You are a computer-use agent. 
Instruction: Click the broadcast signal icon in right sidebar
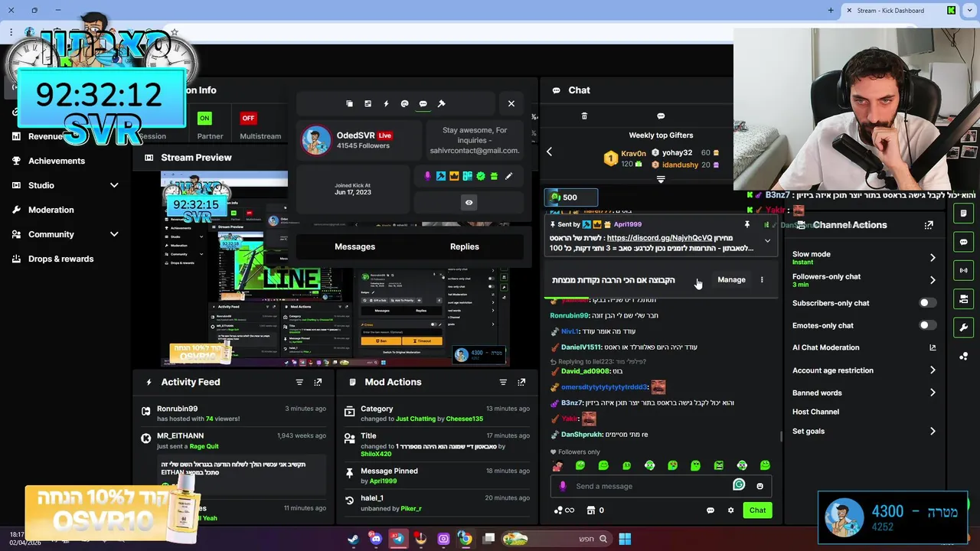(963, 270)
